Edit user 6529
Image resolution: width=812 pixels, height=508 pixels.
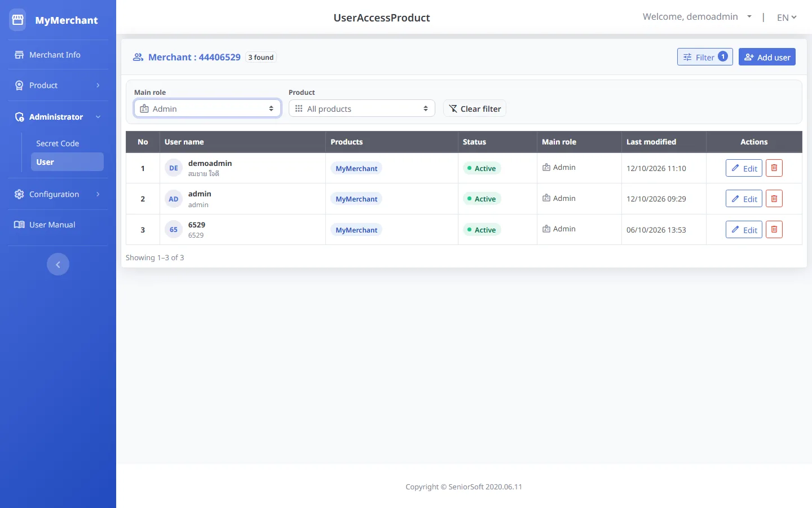(744, 230)
